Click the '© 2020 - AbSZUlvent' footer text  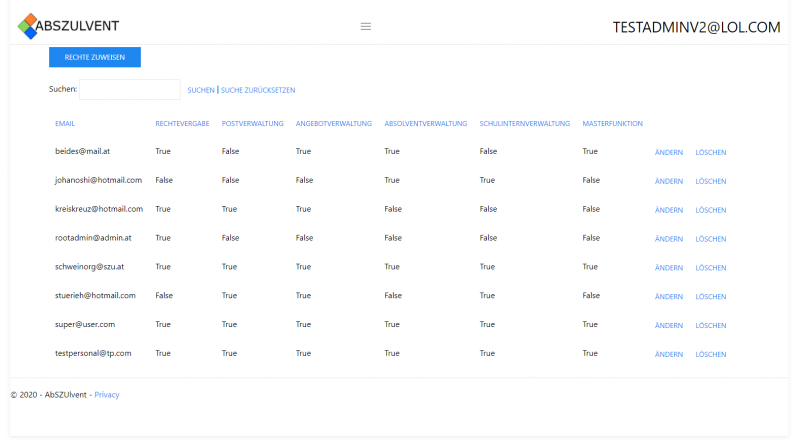[48, 394]
